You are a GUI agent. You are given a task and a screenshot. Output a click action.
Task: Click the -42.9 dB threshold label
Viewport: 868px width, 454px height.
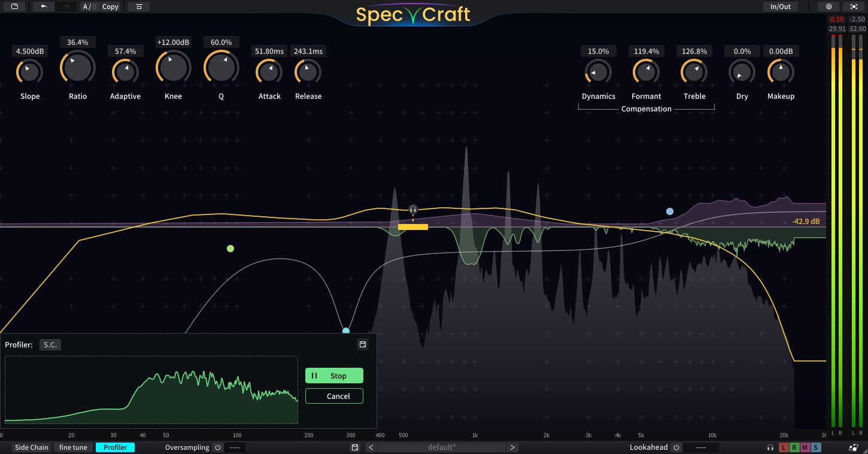pos(806,222)
